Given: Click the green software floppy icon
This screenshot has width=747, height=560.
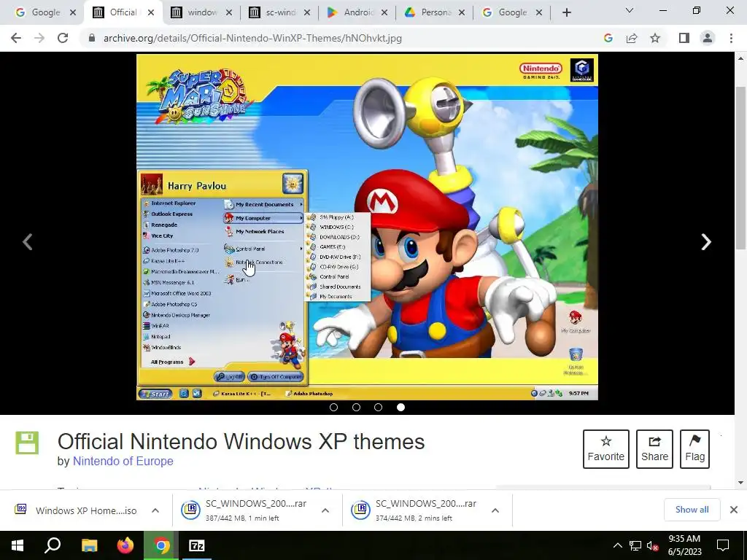Looking at the screenshot, I should (27, 443).
